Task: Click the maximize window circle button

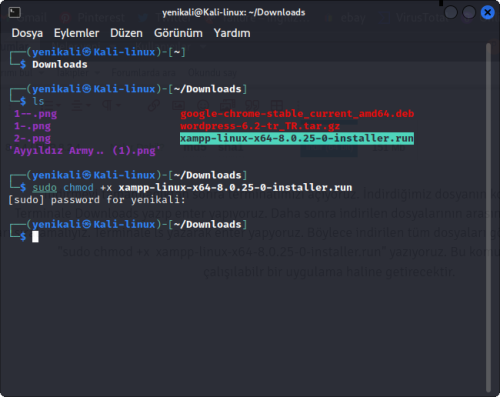Action: click(x=469, y=13)
